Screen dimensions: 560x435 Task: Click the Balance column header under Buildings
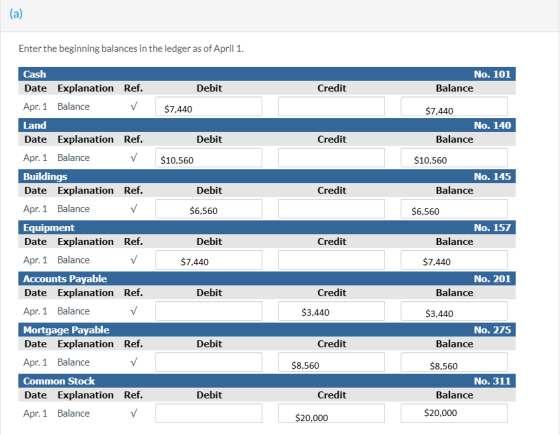pos(454,190)
